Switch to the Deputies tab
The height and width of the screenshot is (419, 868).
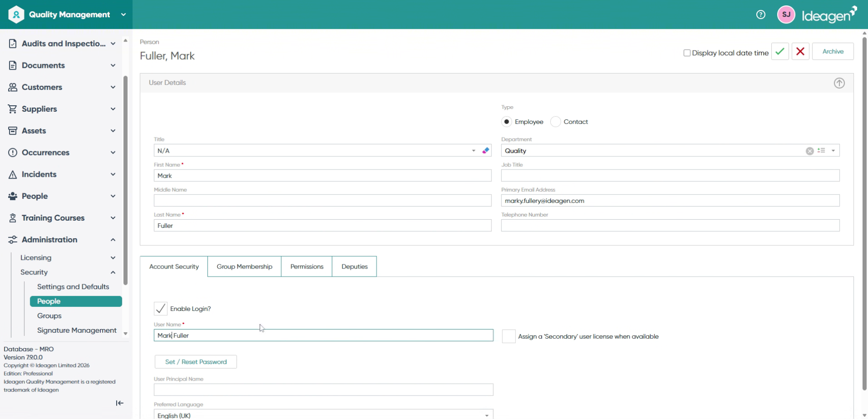[354, 267]
